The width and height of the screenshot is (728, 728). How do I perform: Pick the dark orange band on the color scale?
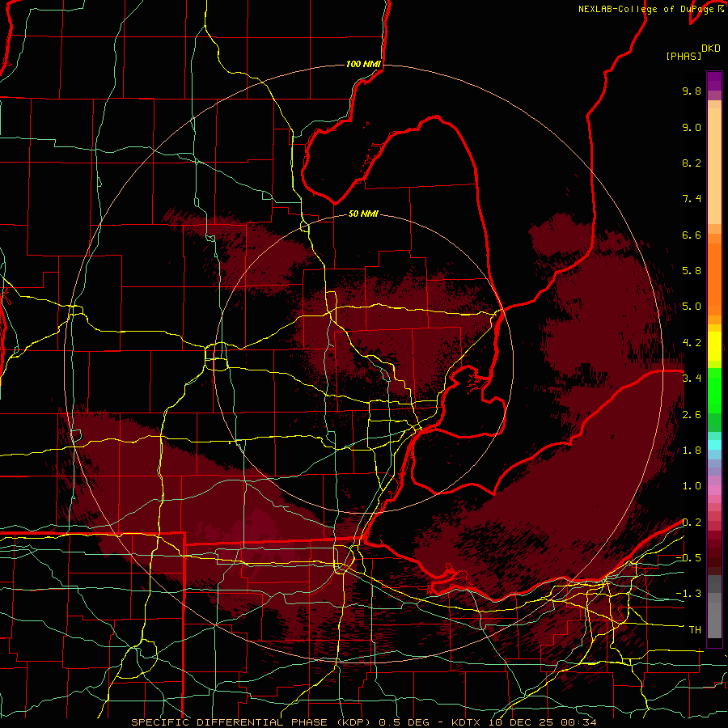[714, 278]
